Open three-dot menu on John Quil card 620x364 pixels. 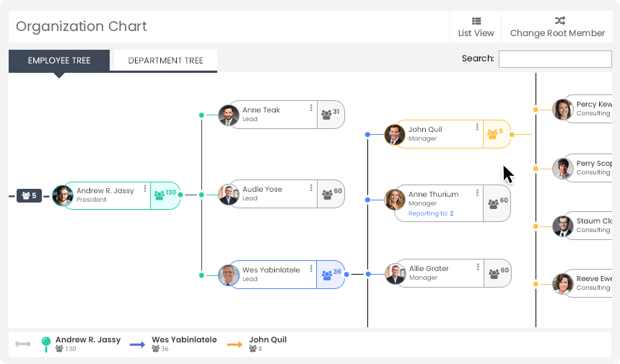click(x=477, y=127)
